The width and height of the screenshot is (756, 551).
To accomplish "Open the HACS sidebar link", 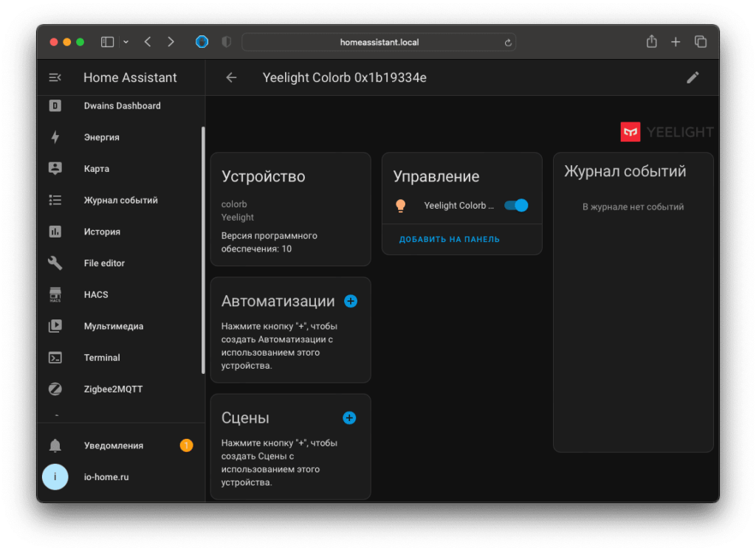I will (120, 295).
